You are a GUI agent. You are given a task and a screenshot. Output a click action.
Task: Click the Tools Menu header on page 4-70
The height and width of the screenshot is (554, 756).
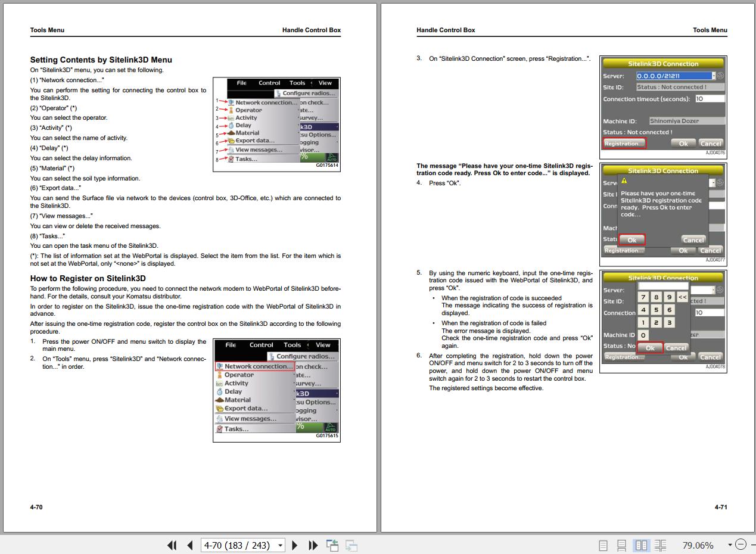point(47,30)
